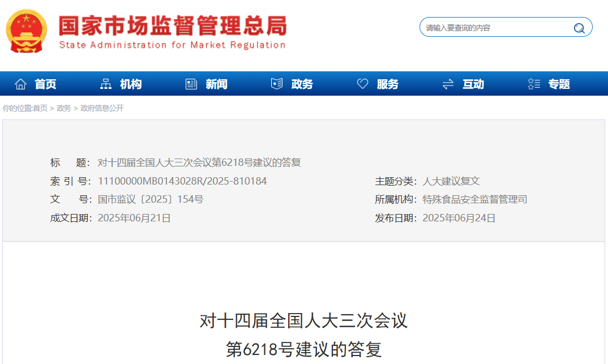
Task: Click the book icon beside 政务
Action: point(277,84)
